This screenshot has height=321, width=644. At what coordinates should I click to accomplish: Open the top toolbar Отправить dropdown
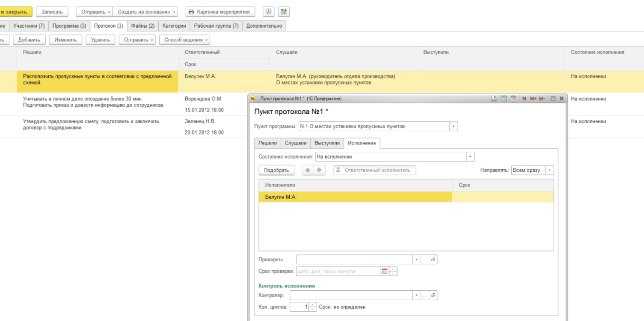94,12
